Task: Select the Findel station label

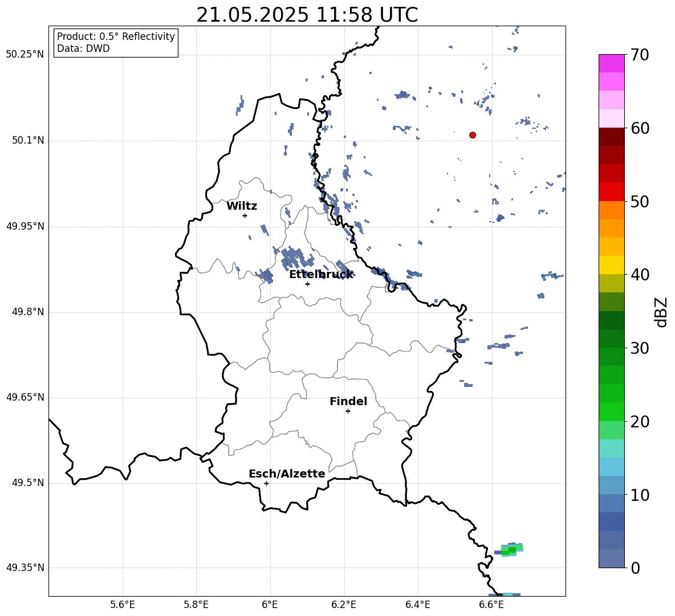Action: (348, 401)
